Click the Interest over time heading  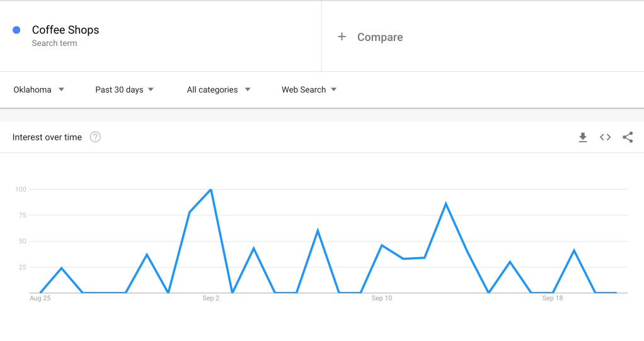point(47,137)
